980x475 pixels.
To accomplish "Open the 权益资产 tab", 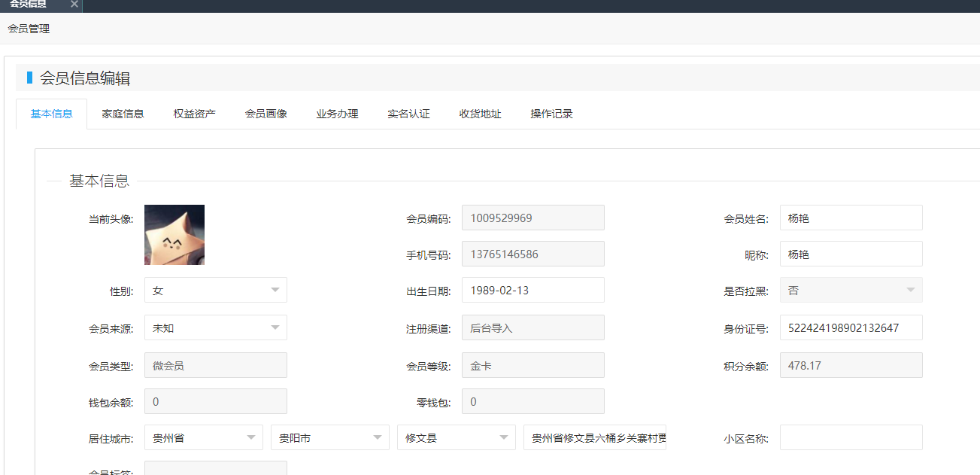I will pos(194,114).
